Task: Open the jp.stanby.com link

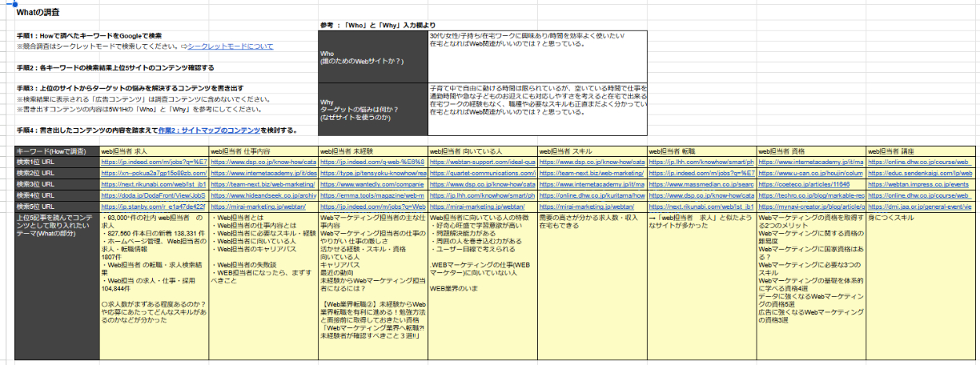Action: (154, 206)
